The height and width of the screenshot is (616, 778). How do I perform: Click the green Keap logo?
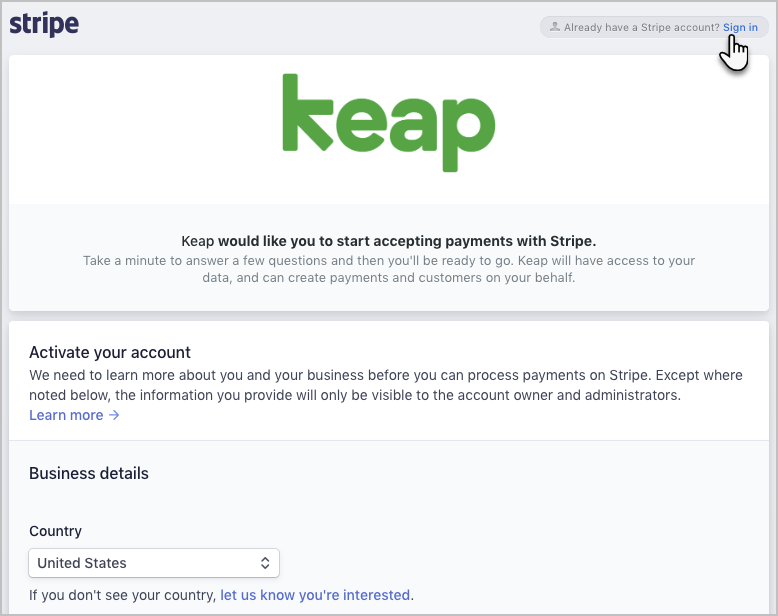[x=389, y=123]
